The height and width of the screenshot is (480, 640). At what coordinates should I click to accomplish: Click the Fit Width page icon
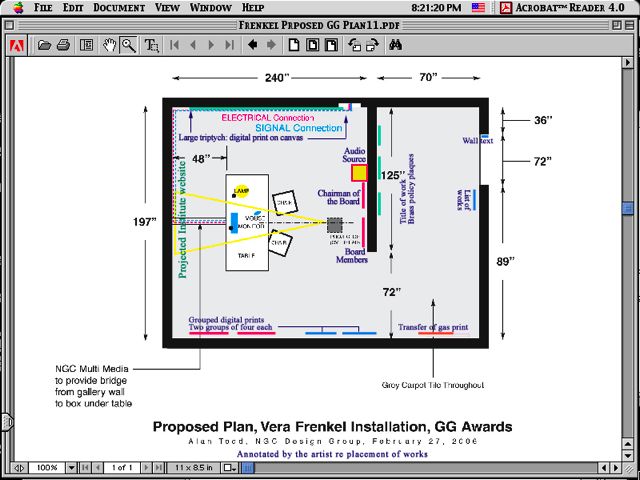click(331, 44)
